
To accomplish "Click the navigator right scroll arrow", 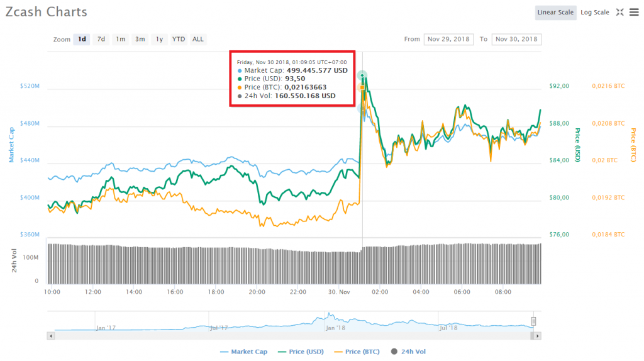I will click(538, 336).
